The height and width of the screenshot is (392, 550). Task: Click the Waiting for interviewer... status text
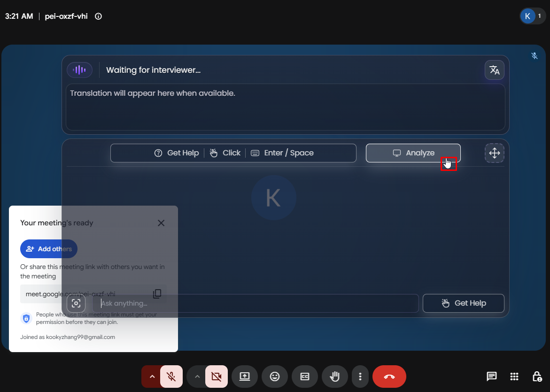(x=153, y=70)
